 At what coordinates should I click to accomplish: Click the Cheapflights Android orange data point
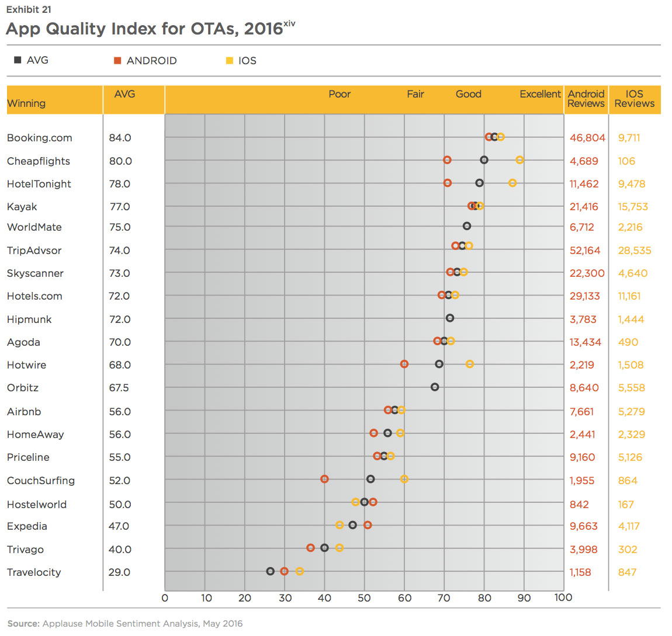[x=447, y=160]
